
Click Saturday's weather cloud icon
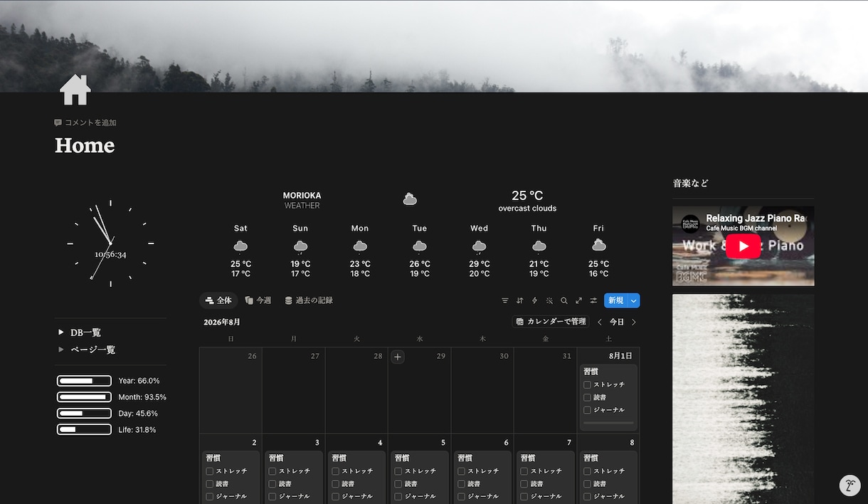pos(240,246)
